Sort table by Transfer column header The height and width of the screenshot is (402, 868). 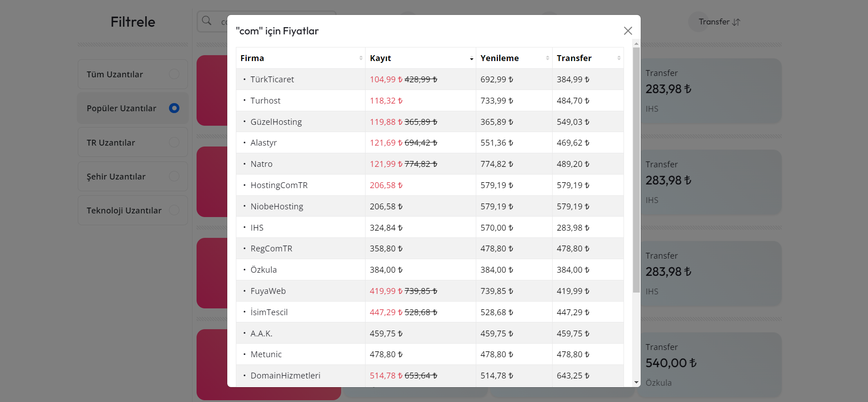pos(588,58)
